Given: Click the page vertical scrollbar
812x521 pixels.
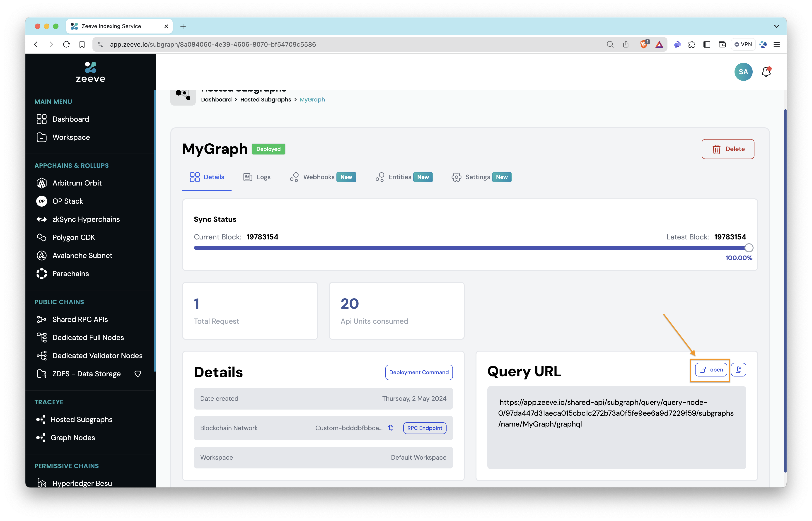Looking at the screenshot, I should click(x=785, y=291).
